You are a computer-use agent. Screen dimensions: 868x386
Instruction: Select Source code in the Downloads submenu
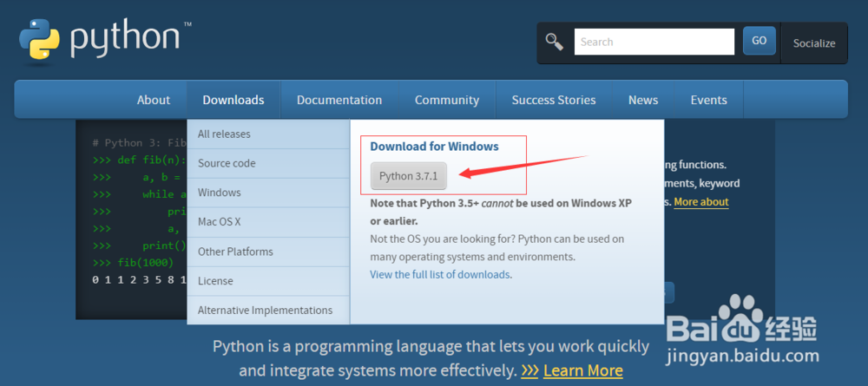[268, 163]
